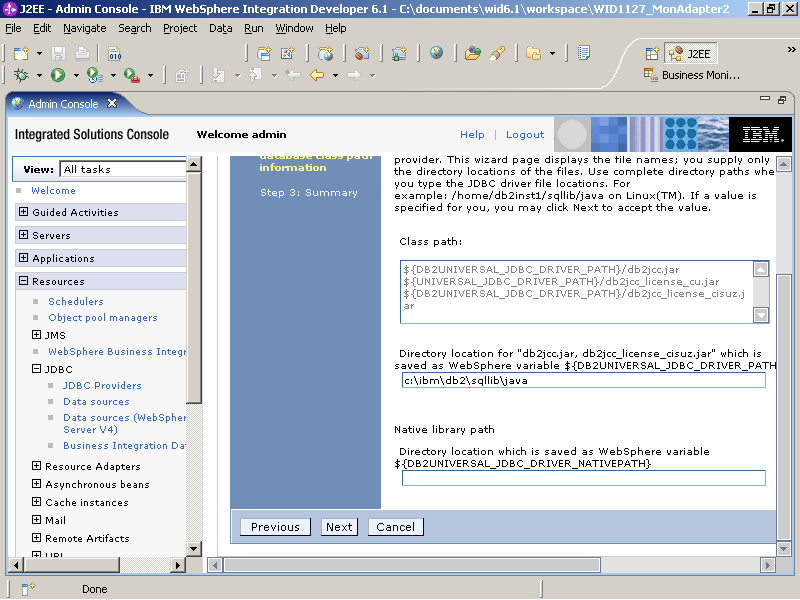Switch to the J2EE perspective button
800x600 pixels.
tap(691, 54)
